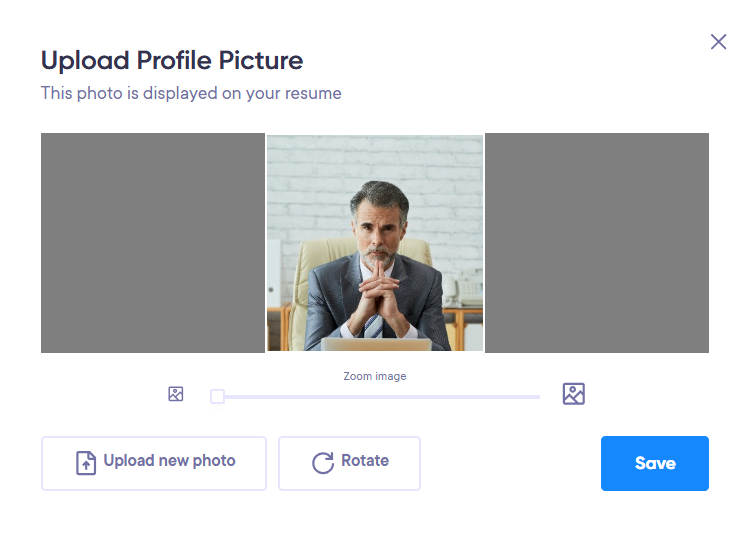Click the "Zoom image" label

coord(375,376)
